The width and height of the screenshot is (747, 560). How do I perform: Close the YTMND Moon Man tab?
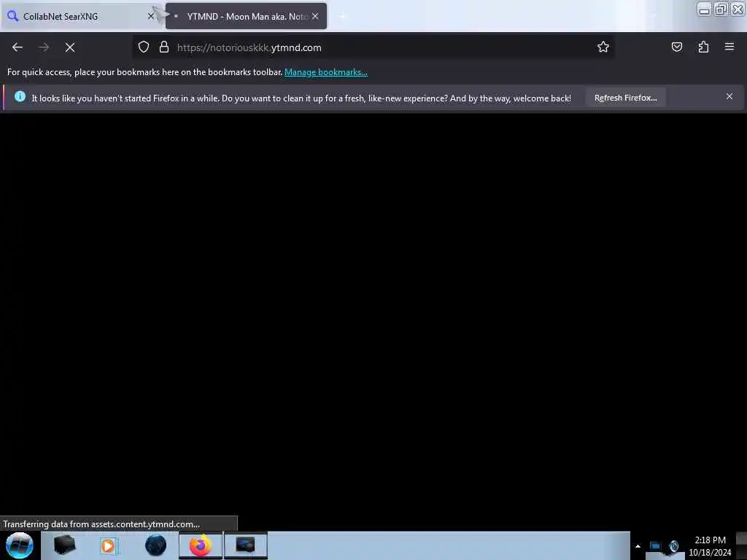click(315, 16)
